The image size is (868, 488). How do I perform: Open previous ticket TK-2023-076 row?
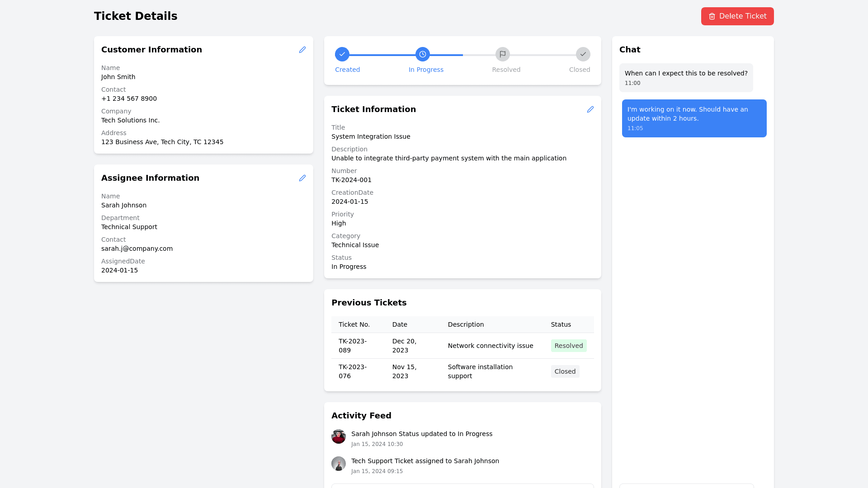(353, 371)
